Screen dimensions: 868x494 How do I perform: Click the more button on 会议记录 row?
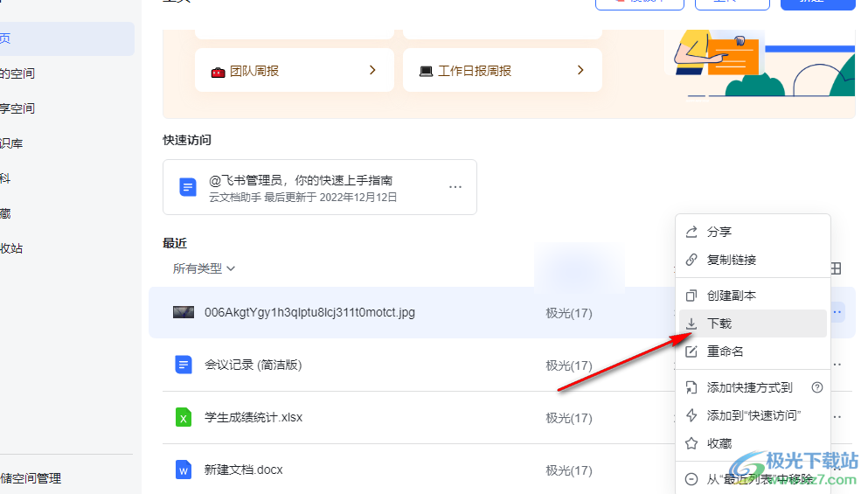[837, 365]
